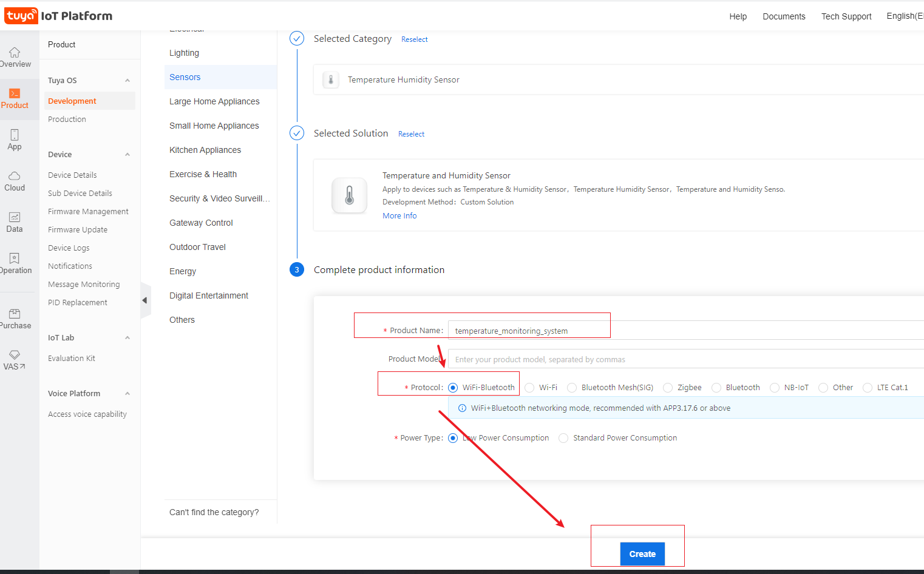
Task: Click Reselect next to Selected Solution
Action: 412,134
